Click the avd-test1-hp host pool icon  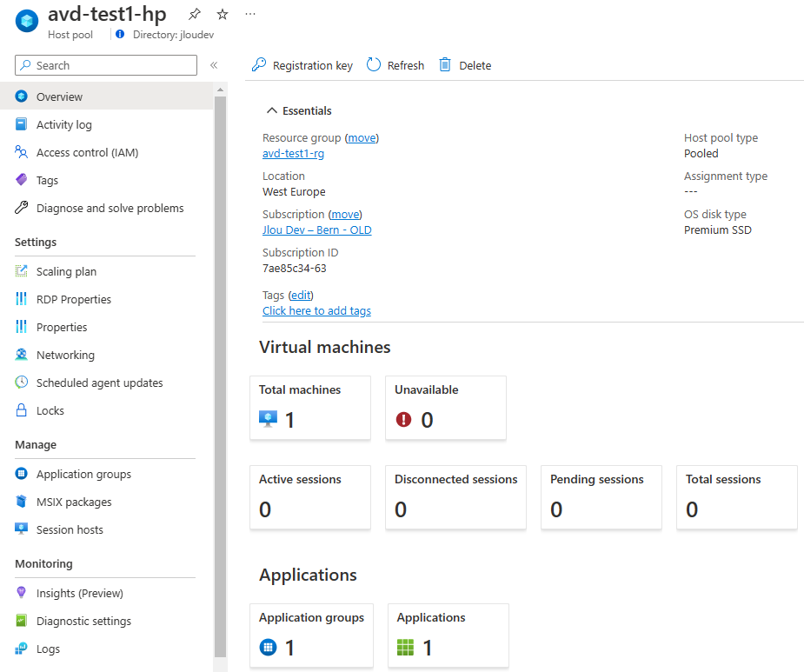pyautogui.click(x=27, y=21)
